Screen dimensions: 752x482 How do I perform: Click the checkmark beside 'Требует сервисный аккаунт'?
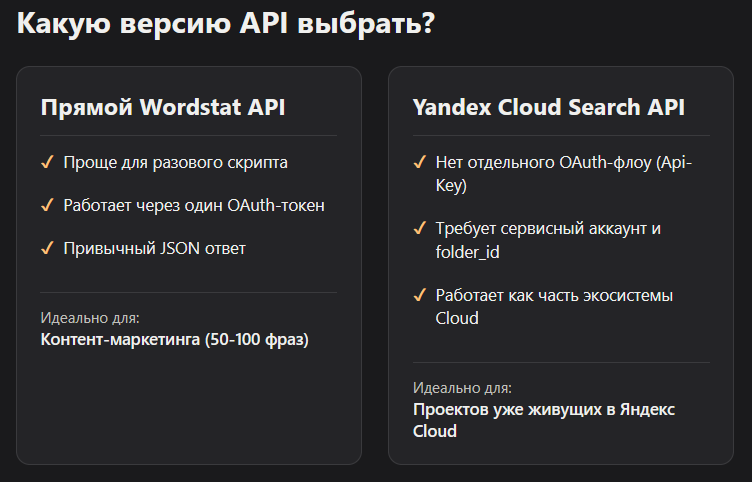tap(420, 228)
